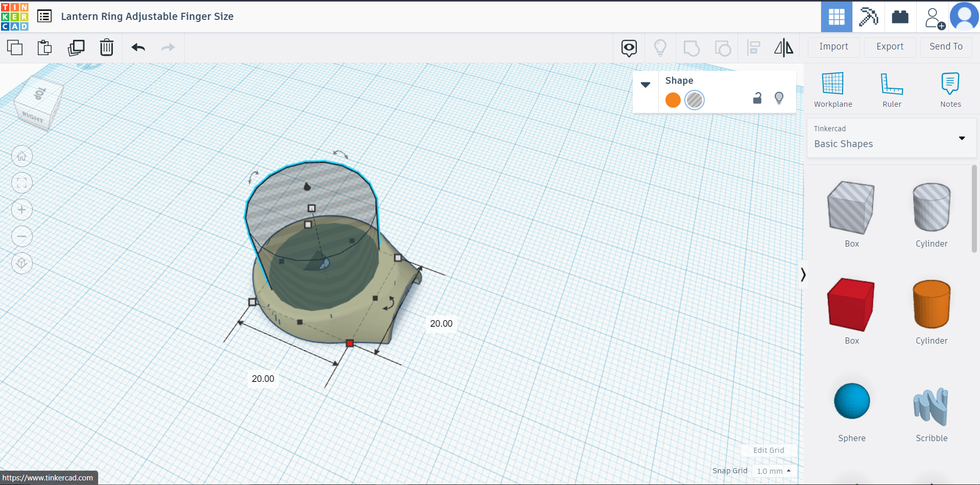The height and width of the screenshot is (485, 980).
Task: Switch to orthographic view toggle
Action: (22, 263)
